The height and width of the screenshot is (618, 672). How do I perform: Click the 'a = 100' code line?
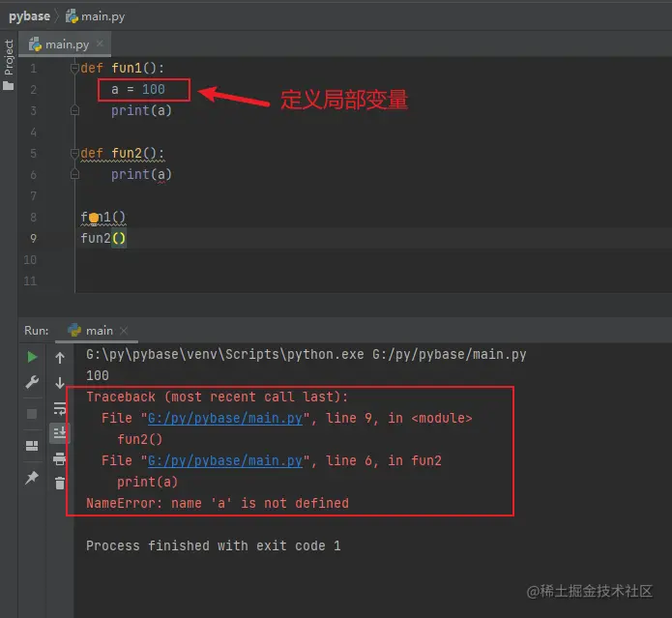tap(138, 89)
